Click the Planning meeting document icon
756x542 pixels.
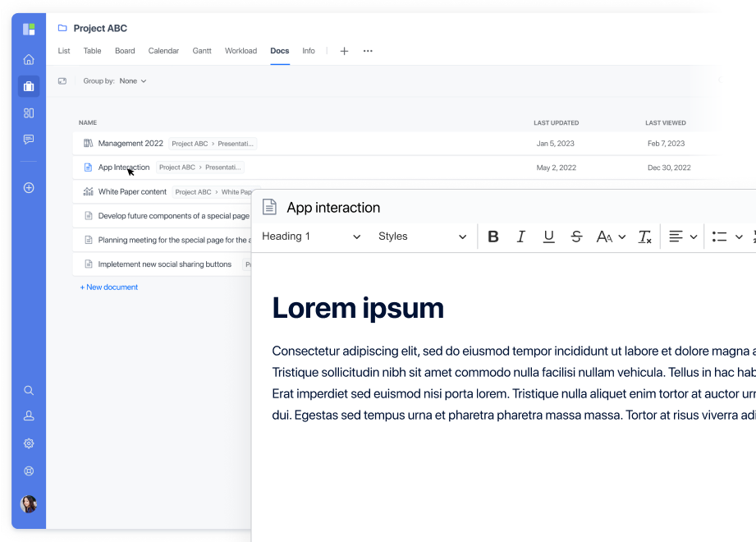click(x=88, y=240)
